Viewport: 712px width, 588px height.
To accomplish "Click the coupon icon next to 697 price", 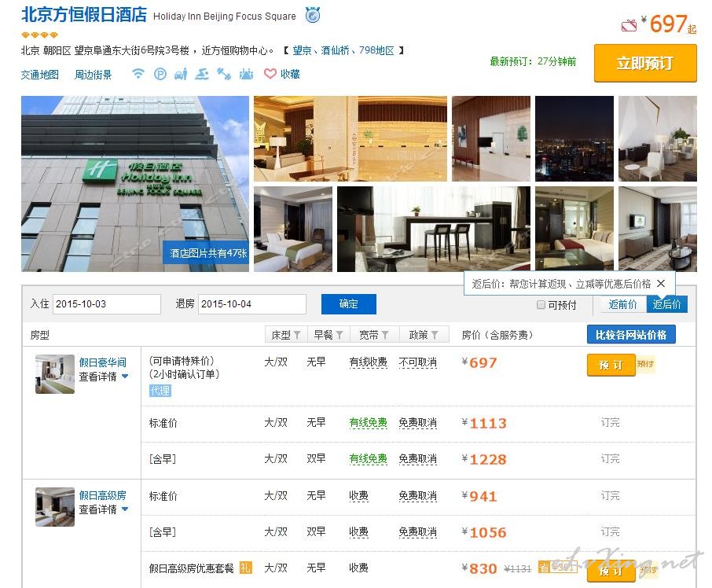I will pos(629,25).
